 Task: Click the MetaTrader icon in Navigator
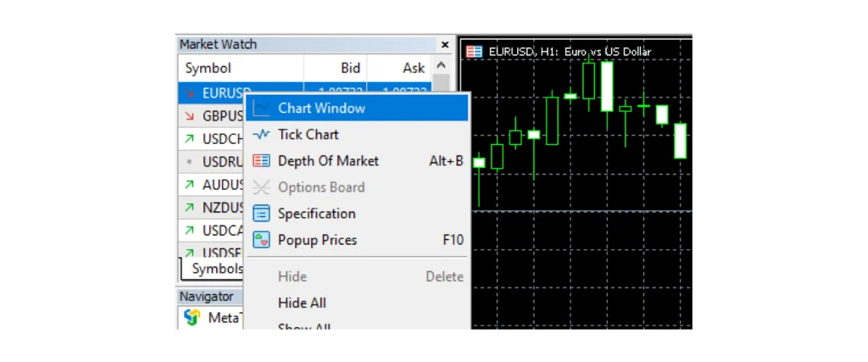tap(192, 318)
